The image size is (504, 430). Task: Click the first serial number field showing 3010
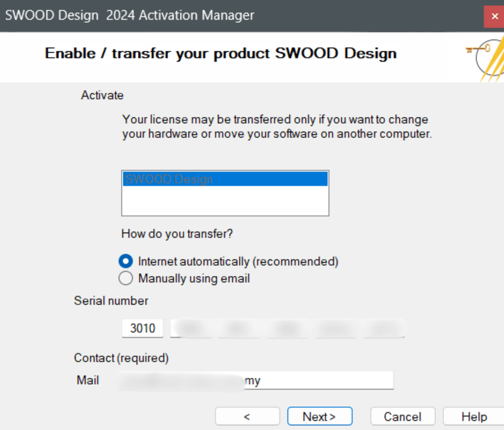point(142,328)
